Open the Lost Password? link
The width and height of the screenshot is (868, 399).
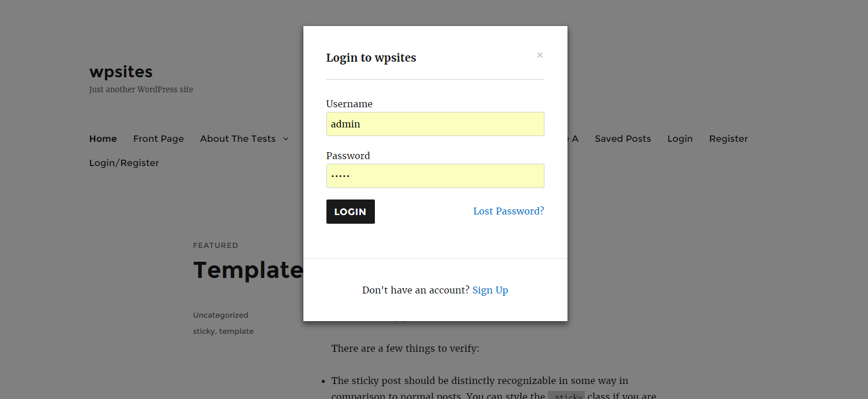[508, 211]
